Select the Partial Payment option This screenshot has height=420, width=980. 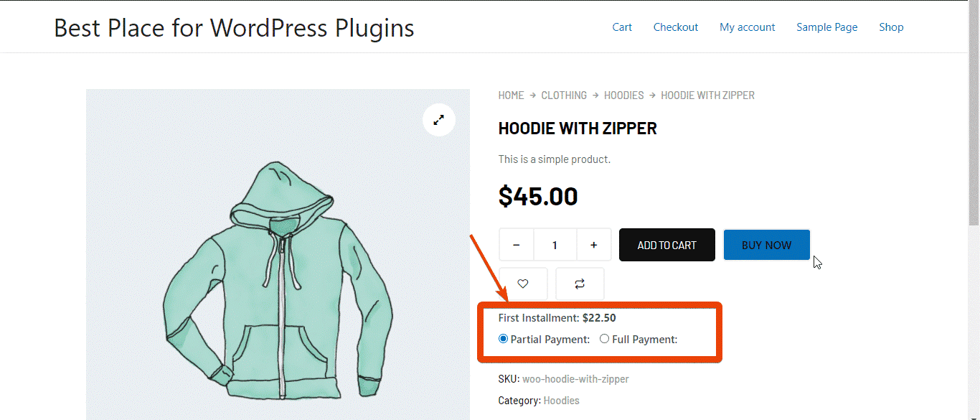click(x=504, y=339)
